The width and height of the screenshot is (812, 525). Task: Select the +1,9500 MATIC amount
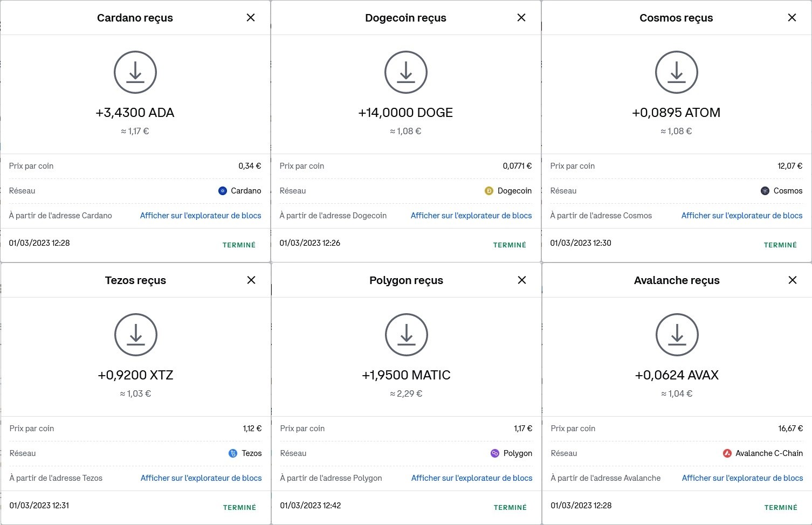pos(406,375)
